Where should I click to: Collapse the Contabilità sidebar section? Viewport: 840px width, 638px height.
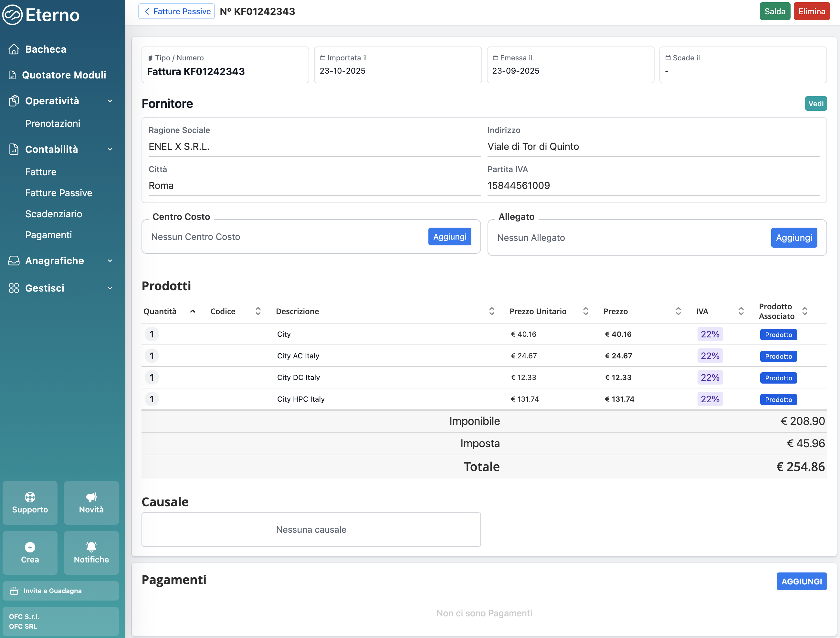110,149
